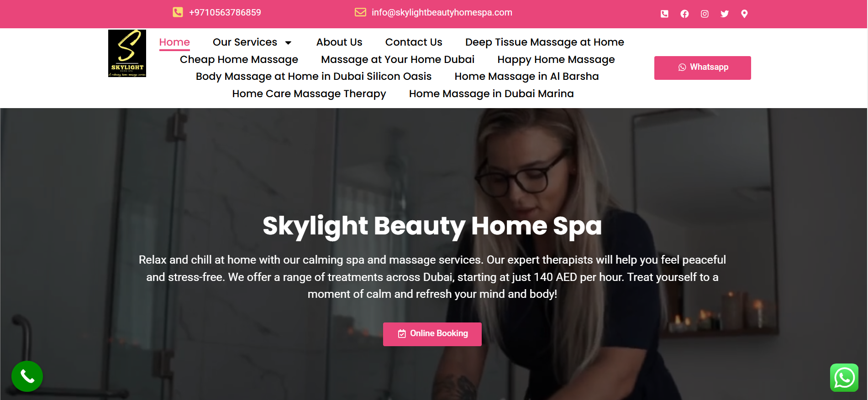Open the Instagram icon link
868x400 pixels.
click(705, 14)
